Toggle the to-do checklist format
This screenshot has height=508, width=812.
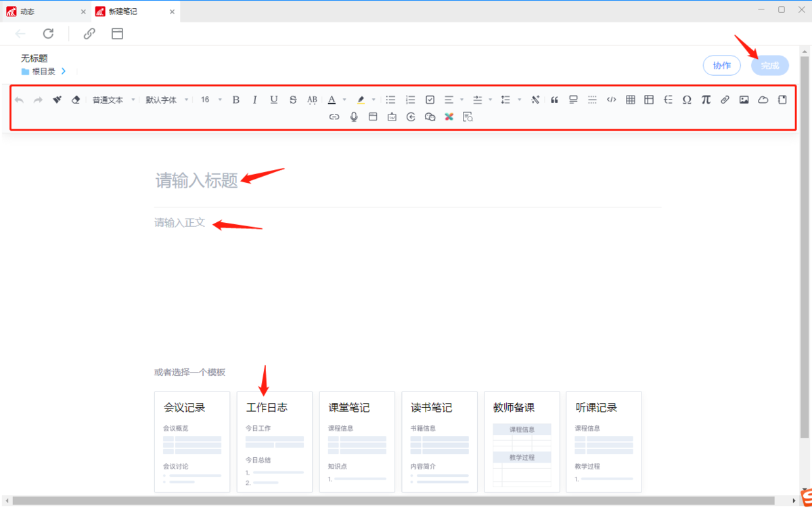pyautogui.click(x=430, y=100)
